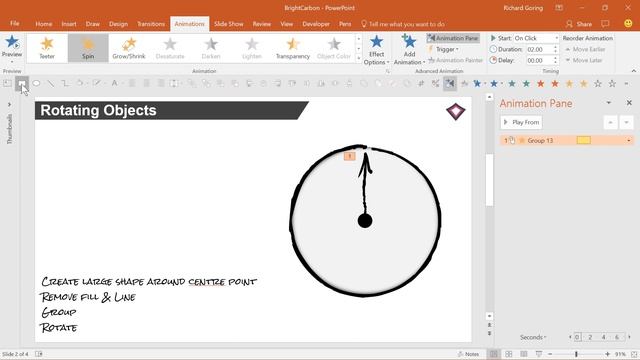The width and height of the screenshot is (640, 360).
Task: Click the animation number tag 1 on slide
Action: [x=349, y=156]
